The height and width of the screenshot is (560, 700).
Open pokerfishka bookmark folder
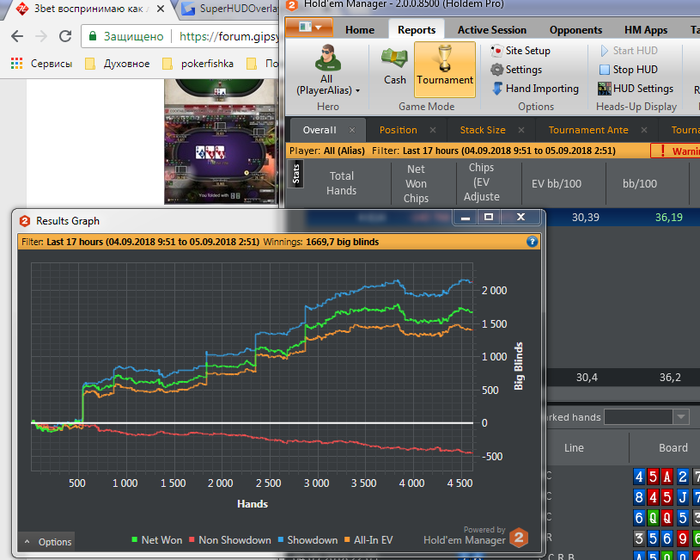coord(198,63)
